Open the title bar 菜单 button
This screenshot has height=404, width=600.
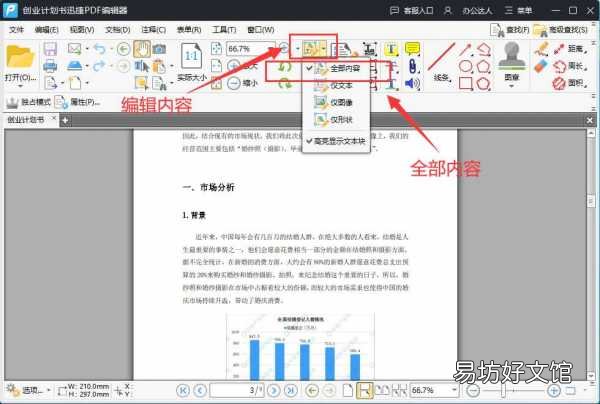click(518, 10)
